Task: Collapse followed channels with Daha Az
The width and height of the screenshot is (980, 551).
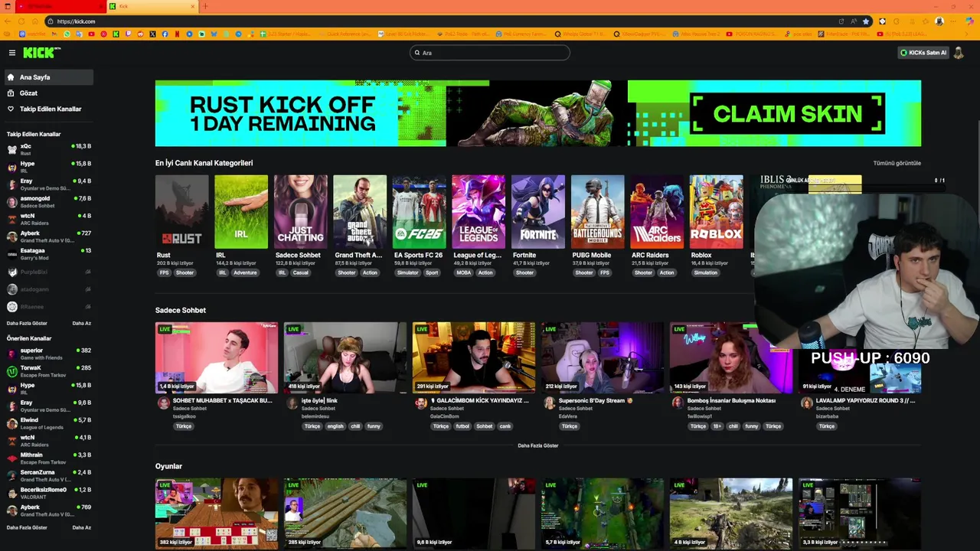Action: tap(81, 323)
